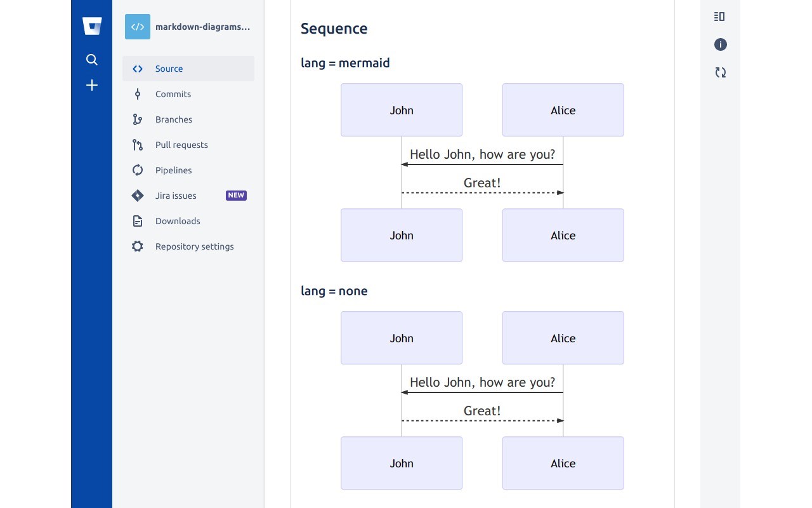Toggle the file tree panel icon
The width and height of the screenshot is (812, 508).
[719, 17]
